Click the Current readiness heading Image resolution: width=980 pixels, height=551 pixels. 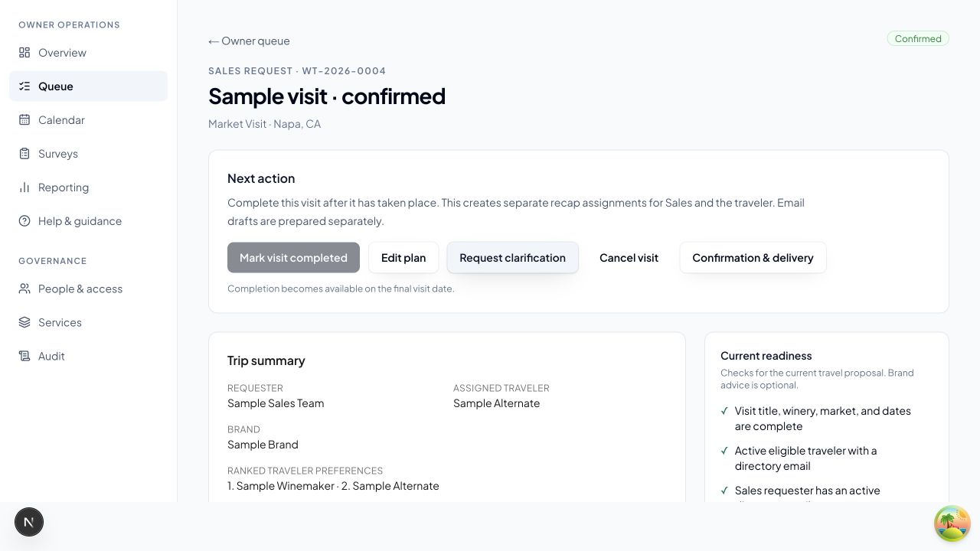[x=766, y=356]
